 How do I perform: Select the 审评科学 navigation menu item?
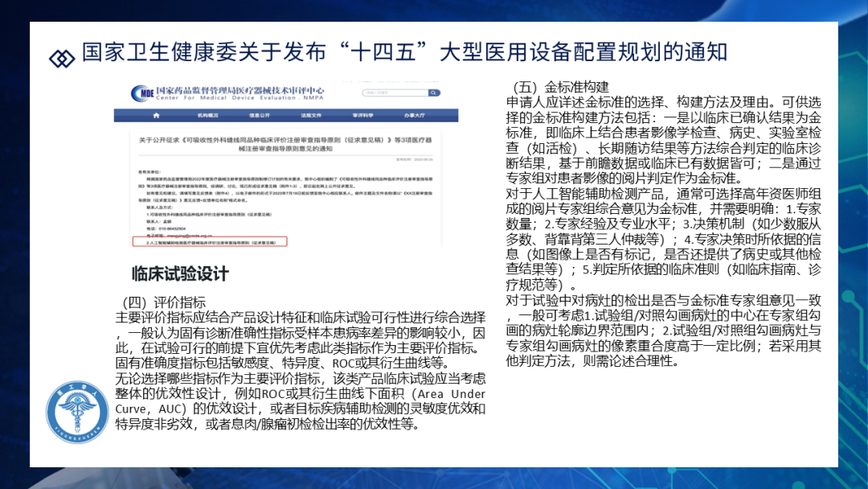(x=362, y=116)
